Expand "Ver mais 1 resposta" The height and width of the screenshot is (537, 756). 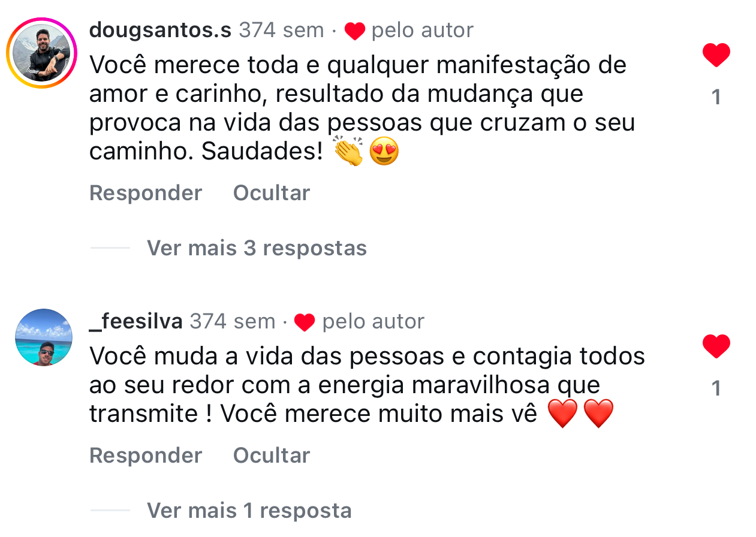249,511
